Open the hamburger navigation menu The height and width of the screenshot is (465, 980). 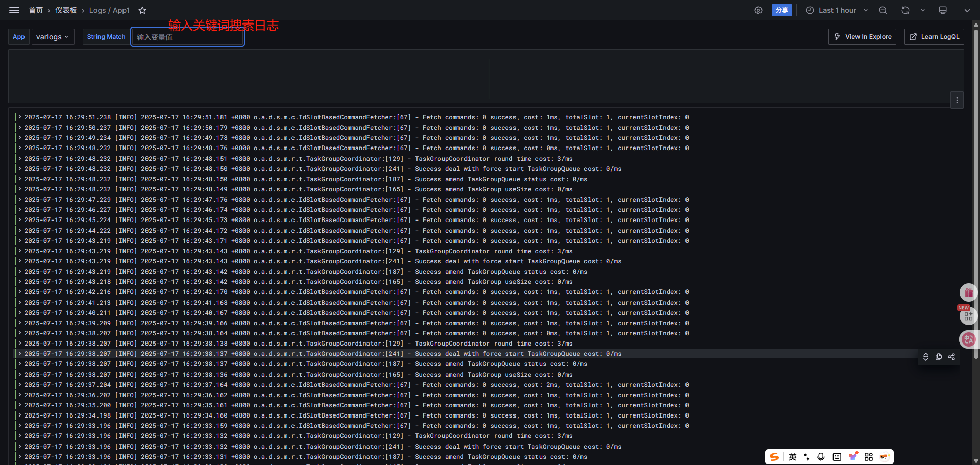[x=14, y=10]
